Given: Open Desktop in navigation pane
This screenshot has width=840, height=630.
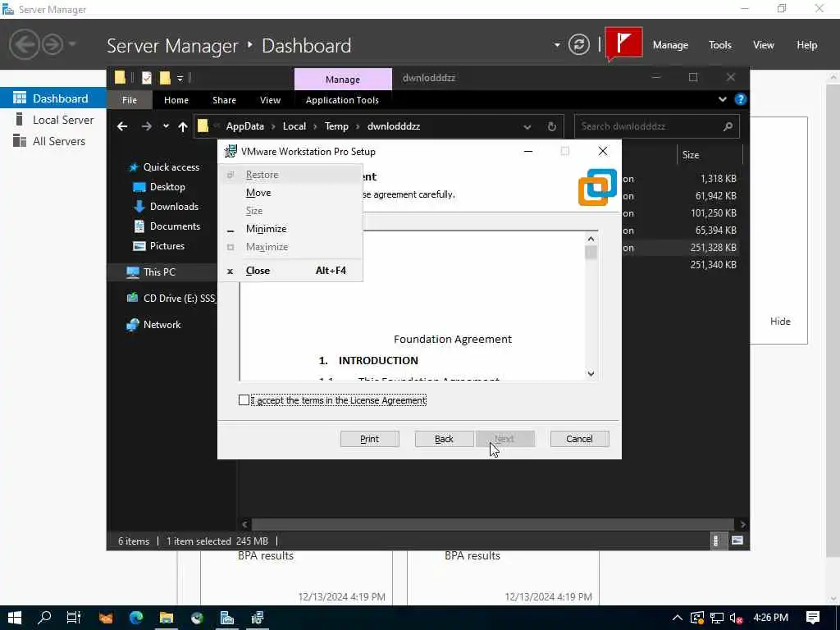Looking at the screenshot, I should pos(167,187).
